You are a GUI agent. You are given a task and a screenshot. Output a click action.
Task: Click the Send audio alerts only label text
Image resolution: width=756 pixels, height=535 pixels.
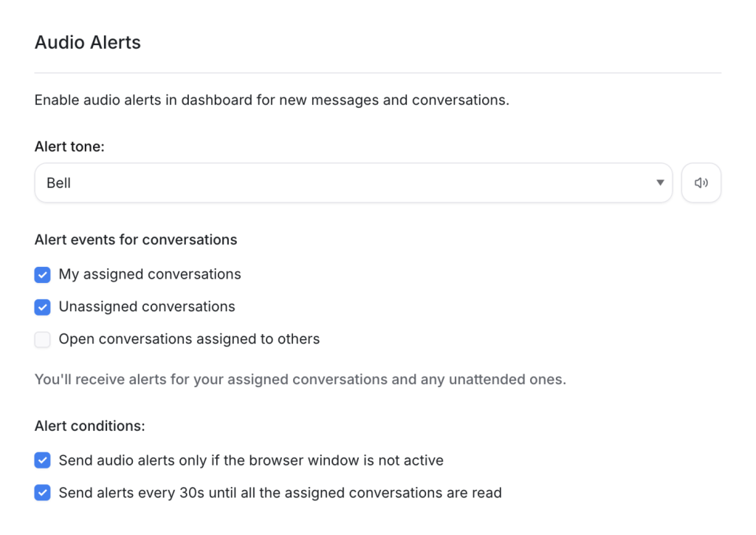pos(251,460)
